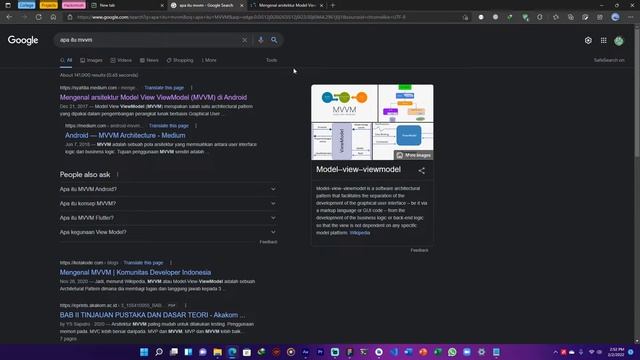Click More images on knowledge panel

413,155
